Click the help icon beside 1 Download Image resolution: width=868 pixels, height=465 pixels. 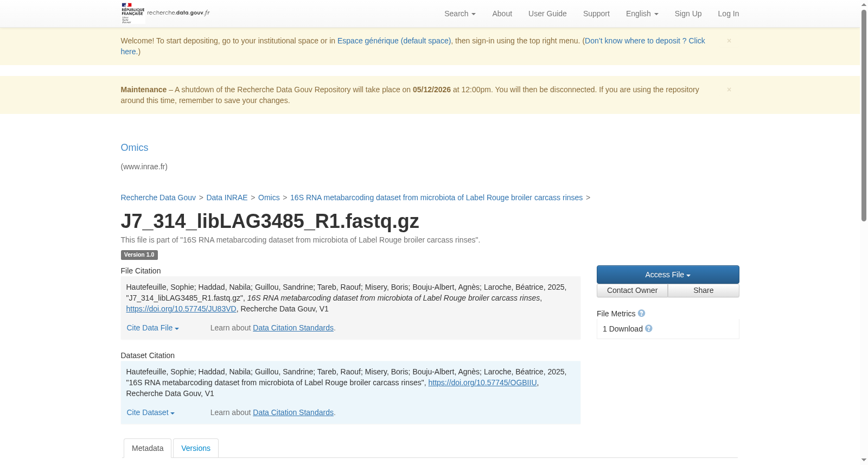coord(649,329)
